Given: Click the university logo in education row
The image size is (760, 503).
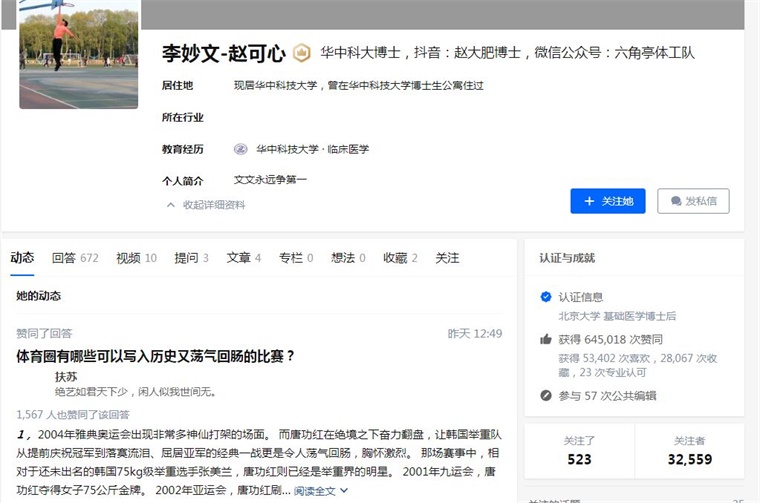Looking at the screenshot, I should click(241, 149).
